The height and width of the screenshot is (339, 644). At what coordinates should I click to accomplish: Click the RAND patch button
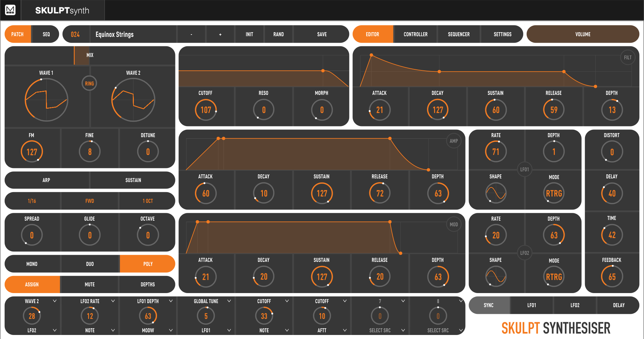point(278,34)
